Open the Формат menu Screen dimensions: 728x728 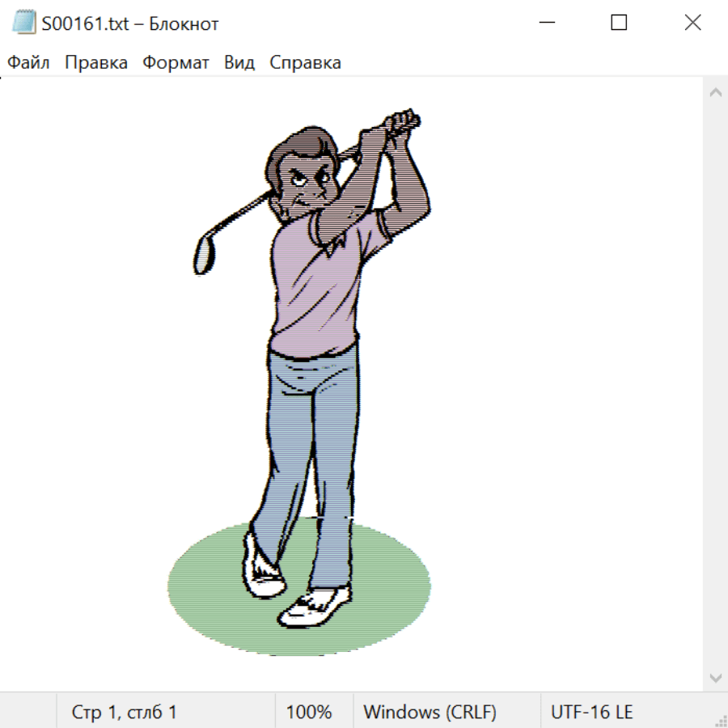176,63
